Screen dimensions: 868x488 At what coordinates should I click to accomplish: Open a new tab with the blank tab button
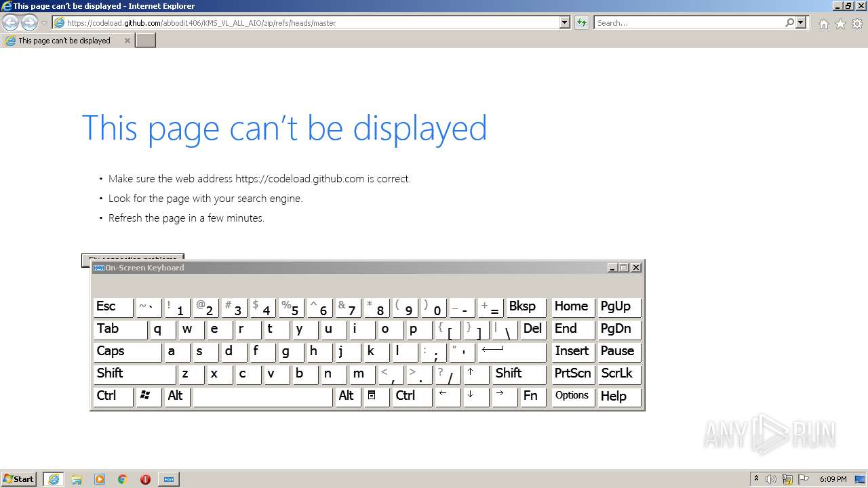pos(146,41)
